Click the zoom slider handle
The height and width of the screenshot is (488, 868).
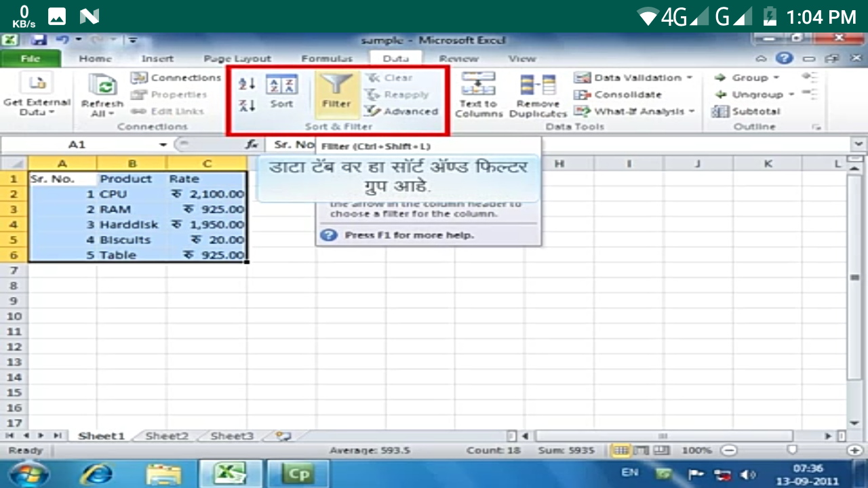click(x=791, y=450)
